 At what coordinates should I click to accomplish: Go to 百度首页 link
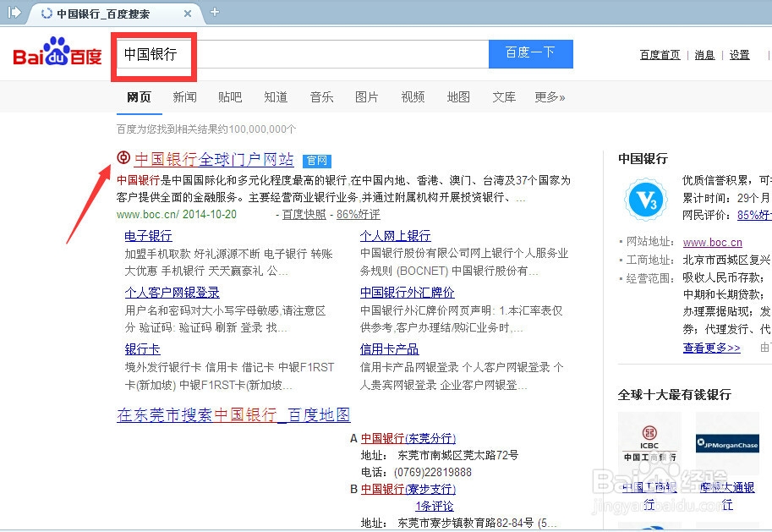point(660,55)
